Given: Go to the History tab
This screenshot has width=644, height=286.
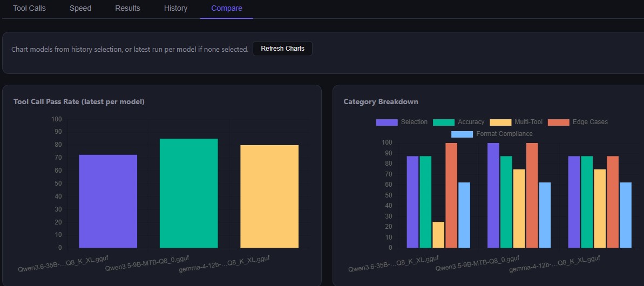Looking at the screenshot, I should tap(176, 8).
